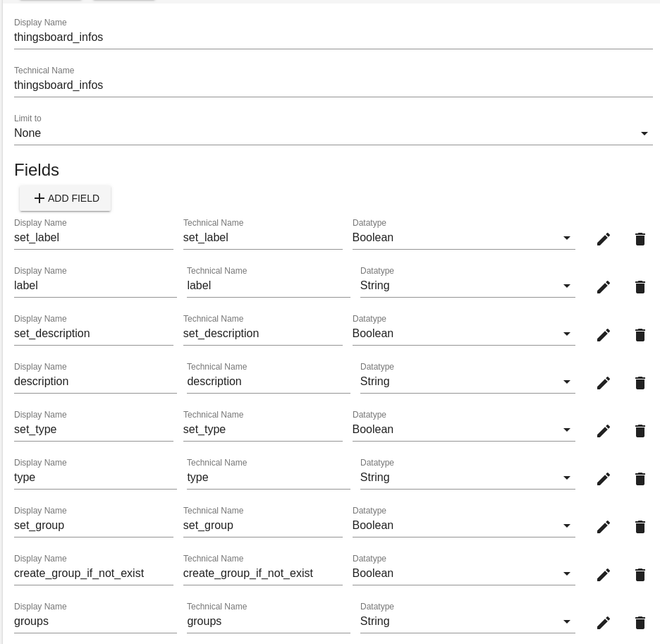
Task: Open the Limit to dropdown
Action: [x=333, y=133]
